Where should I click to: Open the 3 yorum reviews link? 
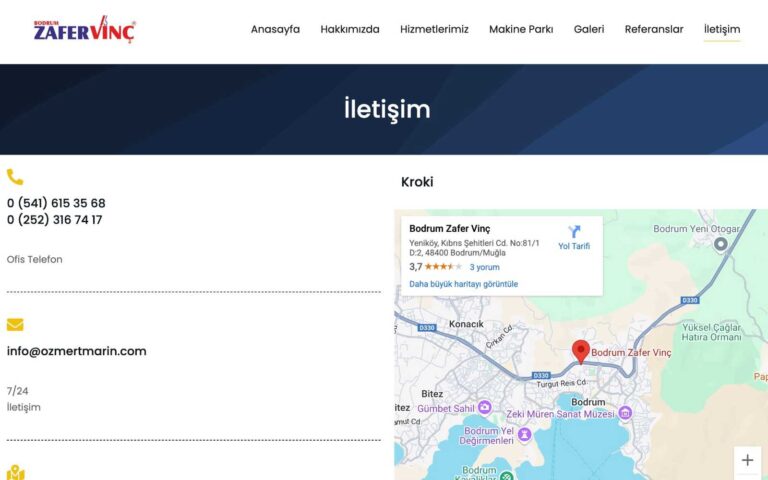pyautogui.click(x=485, y=267)
